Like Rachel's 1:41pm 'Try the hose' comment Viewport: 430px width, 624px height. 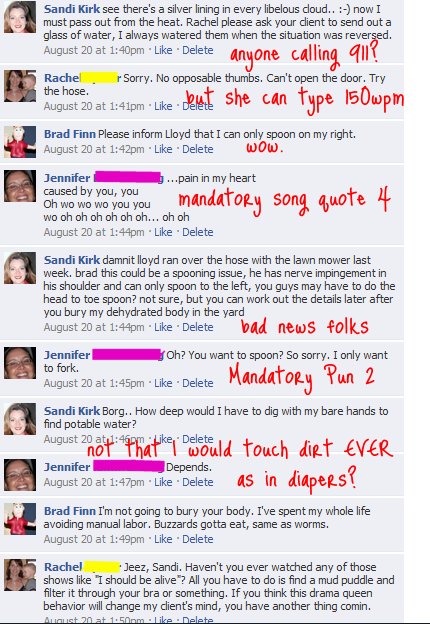click(163, 106)
